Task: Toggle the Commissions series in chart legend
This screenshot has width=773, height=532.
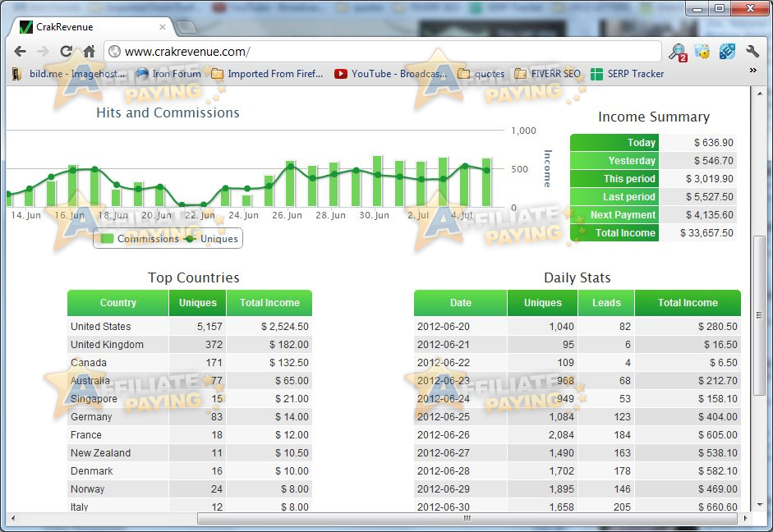Action: (x=138, y=239)
